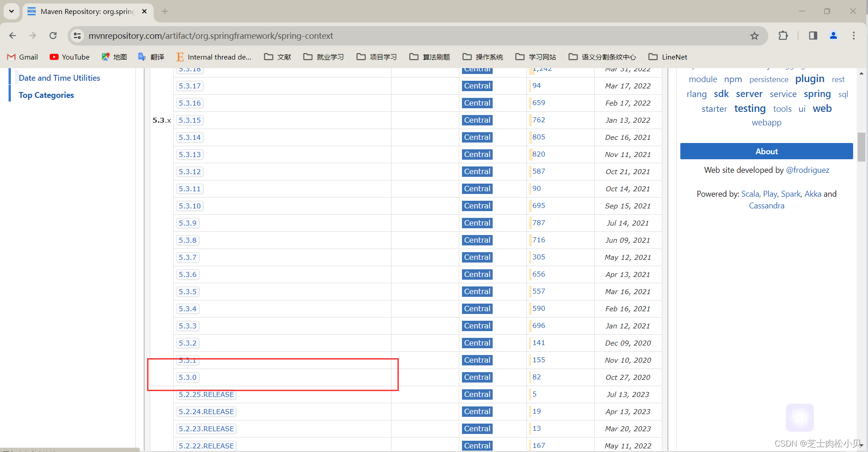The width and height of the screenshot is (868, 452).
Task: Open the server tag link
Action: click(x=749, y=94)
